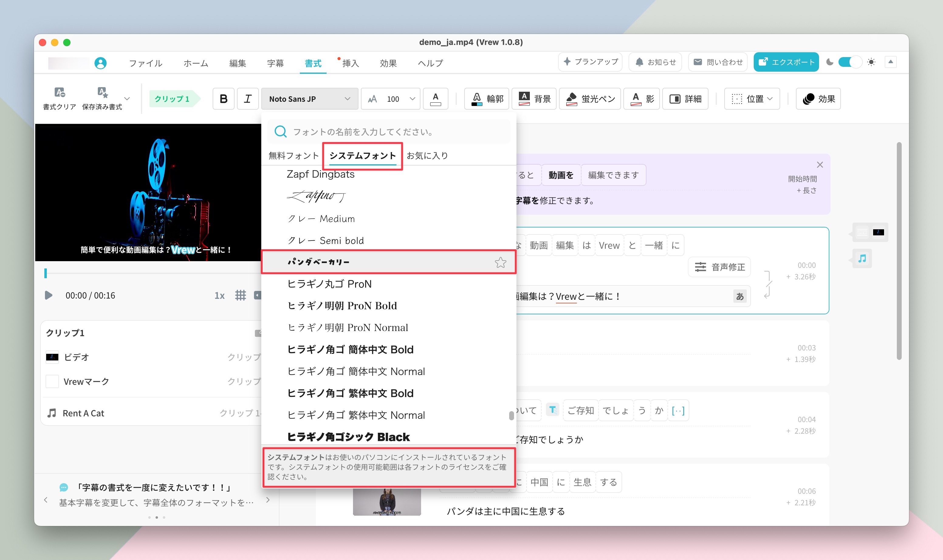The width and height of the screenshot is (943, 560).
Task: Click the お知らせ notifications button
Action: click(655, 62)
